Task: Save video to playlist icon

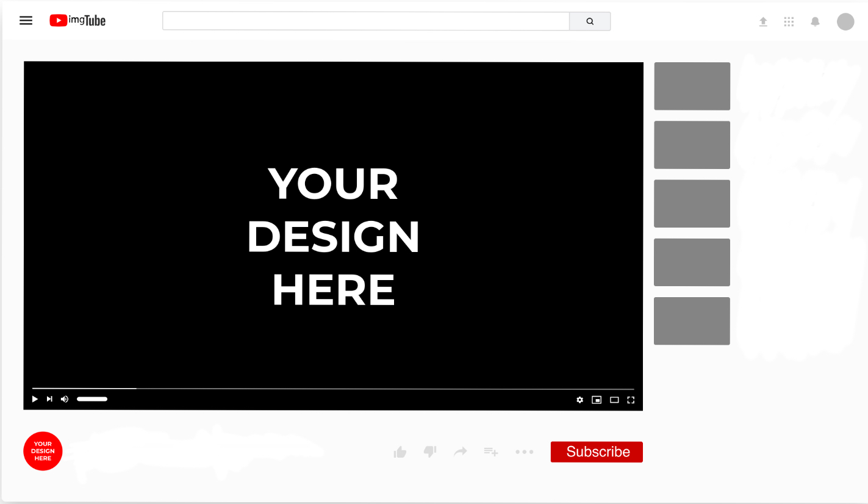Action: click(491, 452)
